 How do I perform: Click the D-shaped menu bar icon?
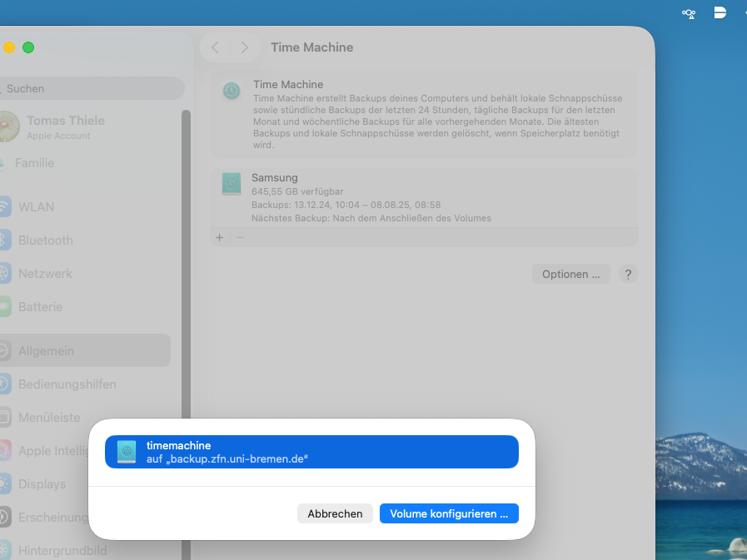[720, 12]
